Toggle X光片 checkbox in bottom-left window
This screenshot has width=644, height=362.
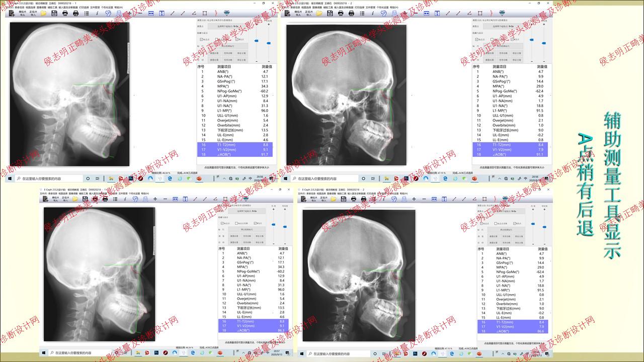click(x=255, y=223)
